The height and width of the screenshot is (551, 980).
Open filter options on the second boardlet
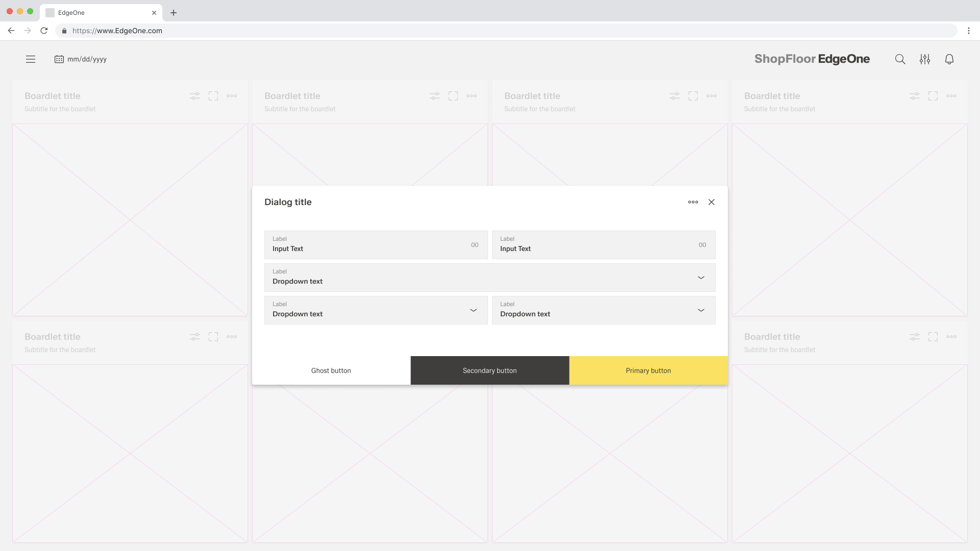coord(434,96)
